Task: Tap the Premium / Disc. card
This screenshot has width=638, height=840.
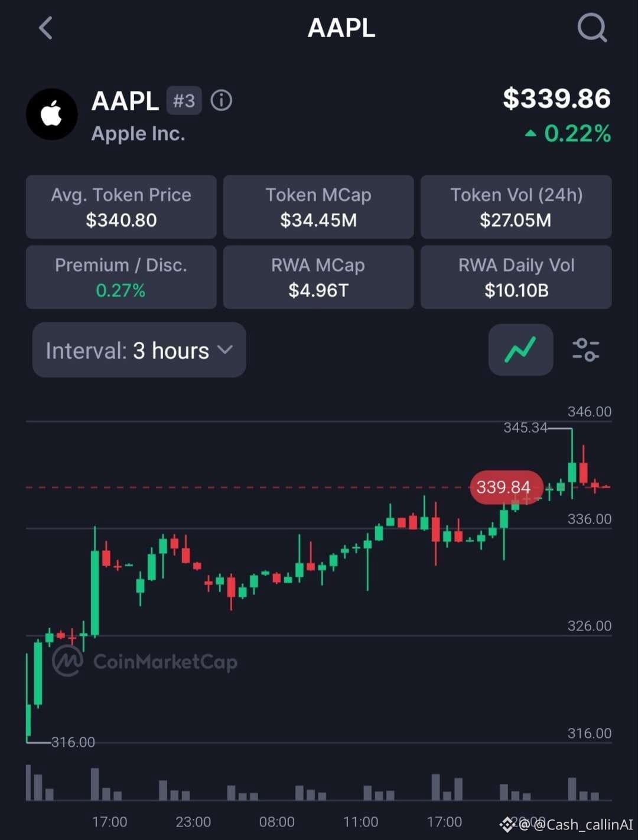Action: [121, 277]
